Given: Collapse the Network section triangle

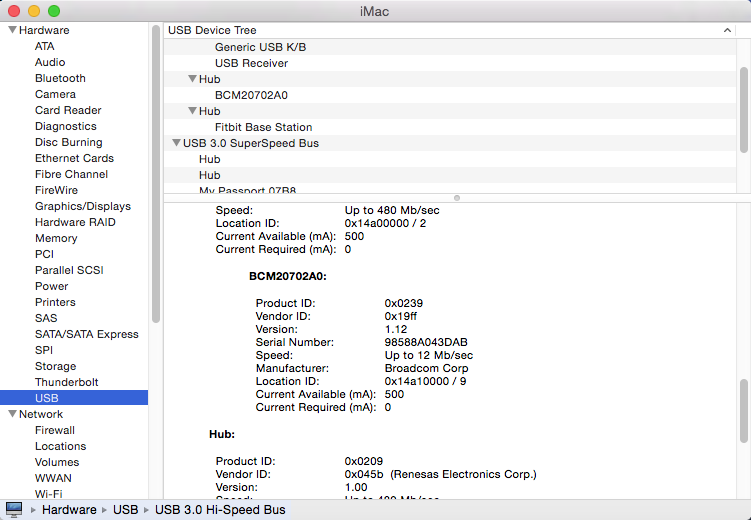Looking at the screenshot, I should (x=12, y=414).
